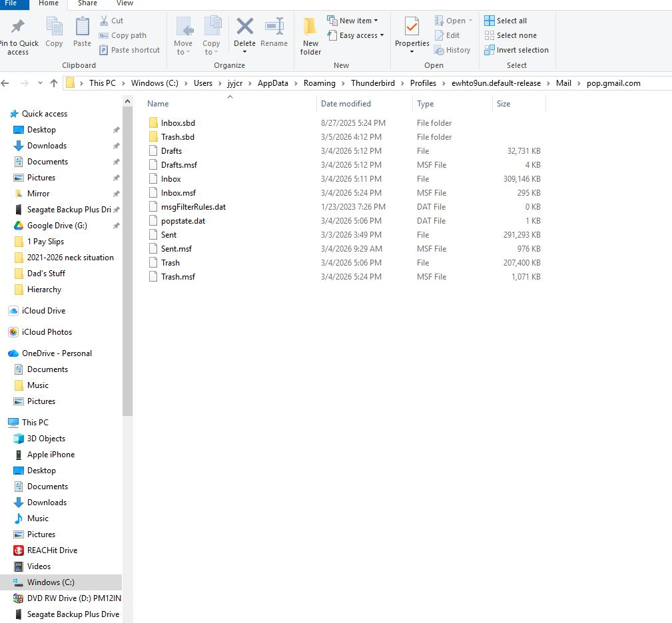Expand the New item dropdown

coord(376,21)
